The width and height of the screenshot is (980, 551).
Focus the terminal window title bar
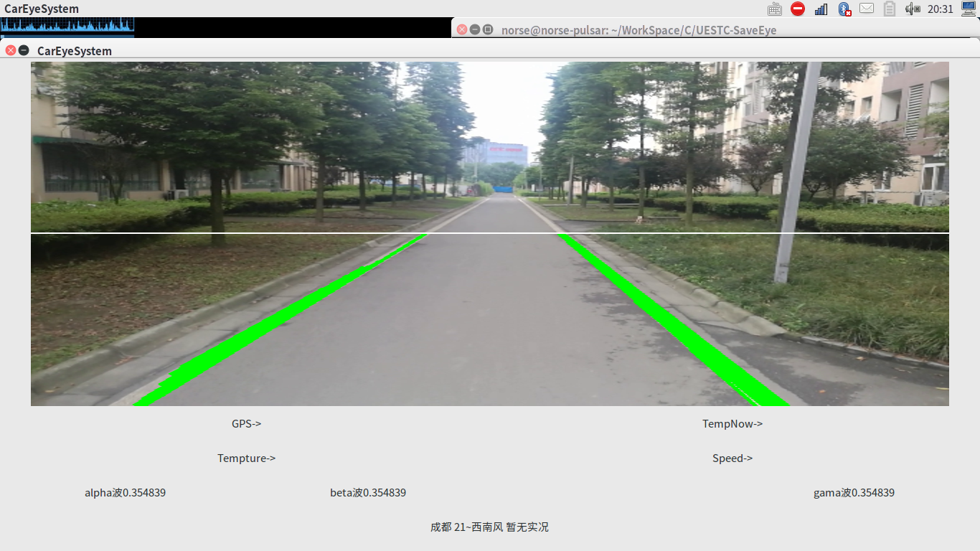pyautogui.click(x=716, y=29)
